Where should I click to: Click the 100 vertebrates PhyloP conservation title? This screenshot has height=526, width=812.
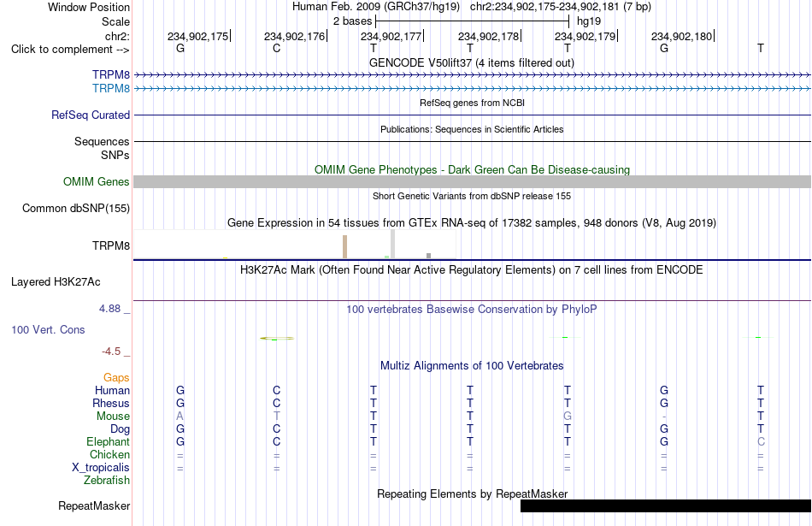[472, 310]
